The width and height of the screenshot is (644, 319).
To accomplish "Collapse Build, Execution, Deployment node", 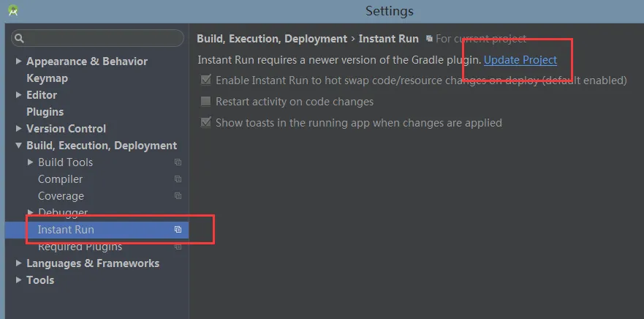I will (19, 146).
